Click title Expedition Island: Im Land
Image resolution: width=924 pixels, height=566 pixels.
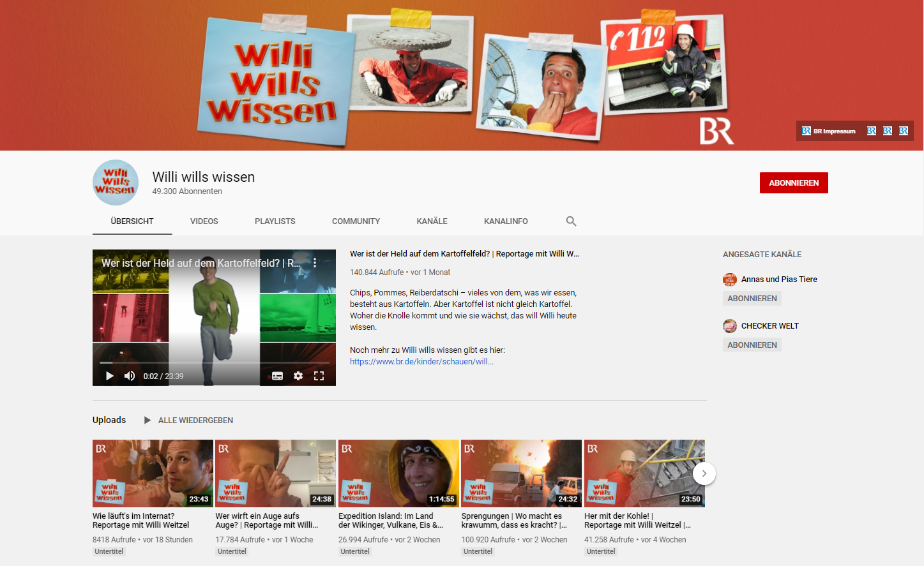[391, 521]
